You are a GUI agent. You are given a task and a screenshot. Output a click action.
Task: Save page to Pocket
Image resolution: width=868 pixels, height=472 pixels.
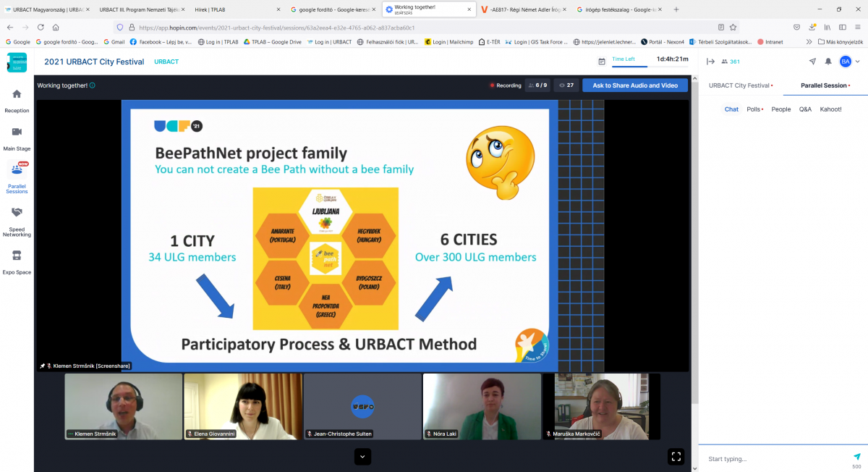coord(796,28)
